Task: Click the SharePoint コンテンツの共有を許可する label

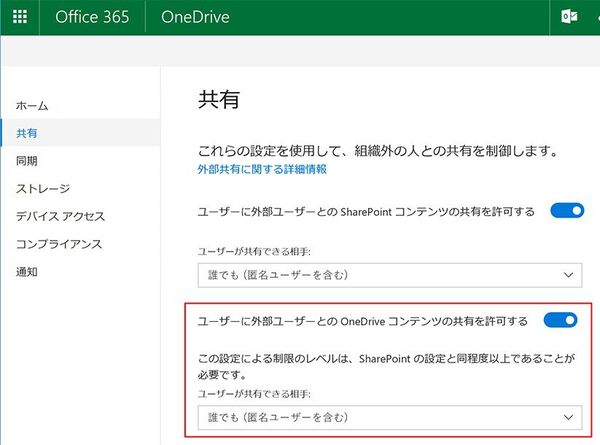Action: point(366,212)
